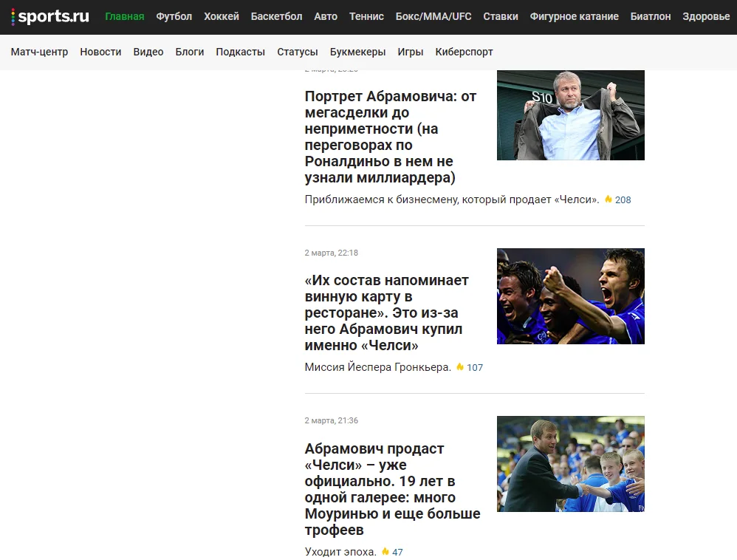This screenshot has height=560, width=737.
Task: Go to Бокс/MMA/UFC section
Action: pyautogui.click(x=433, y=16)
